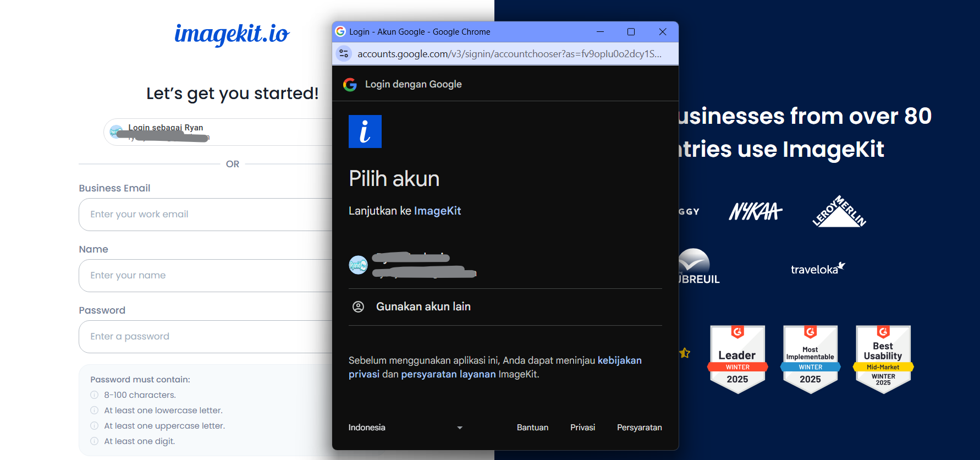980x460 pixels.
Task: Minimize the Google login popup window
Action: 600,32
